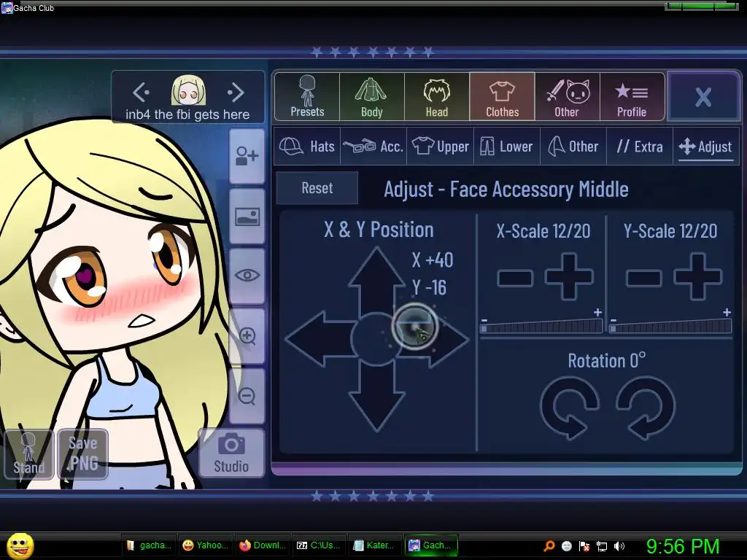The image size is (747, 560).
Task: Open the Other tab with sword icon
Action: tap(567, 97)
